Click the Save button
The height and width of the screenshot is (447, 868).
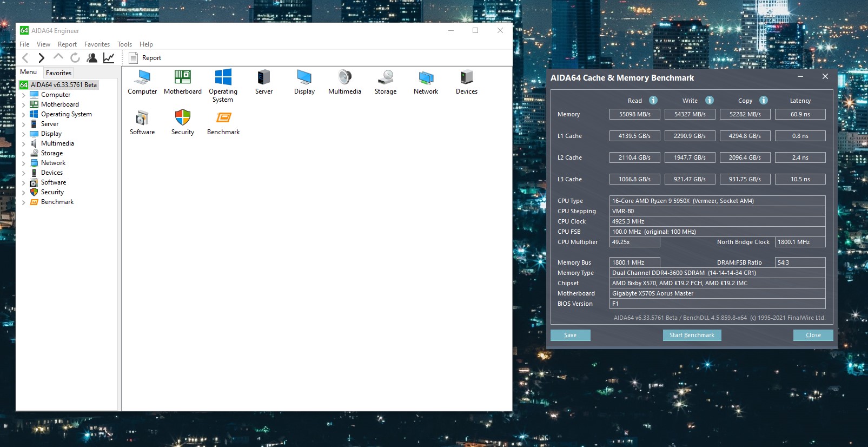570,335
